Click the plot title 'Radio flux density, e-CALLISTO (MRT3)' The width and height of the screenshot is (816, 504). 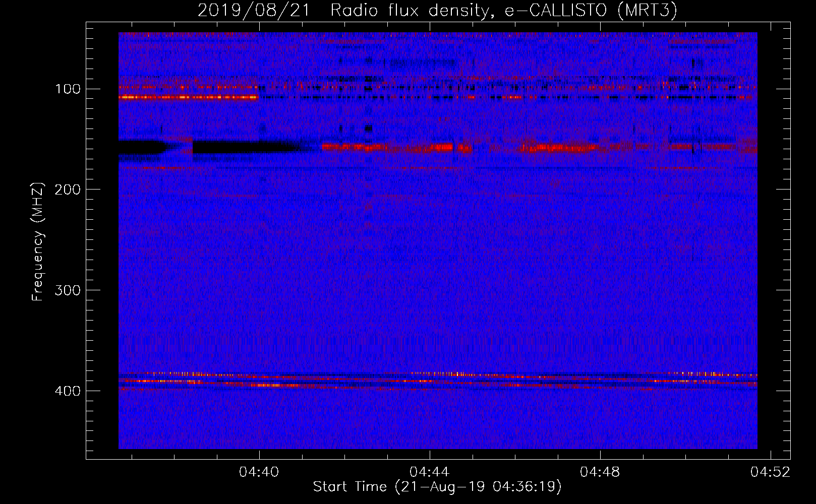click(x=503, y=10)
